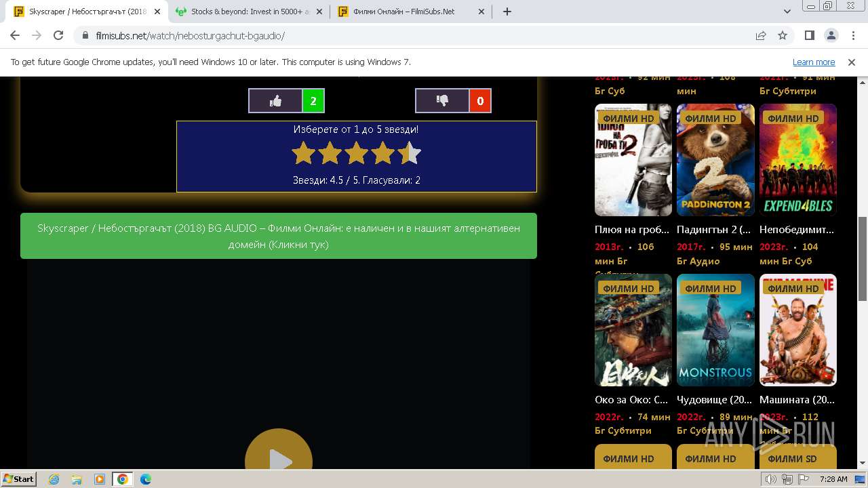Open Плюя на гроба ти 2 poster
Image resolution: width=868 pixels, height=488 pixels.
633,160
